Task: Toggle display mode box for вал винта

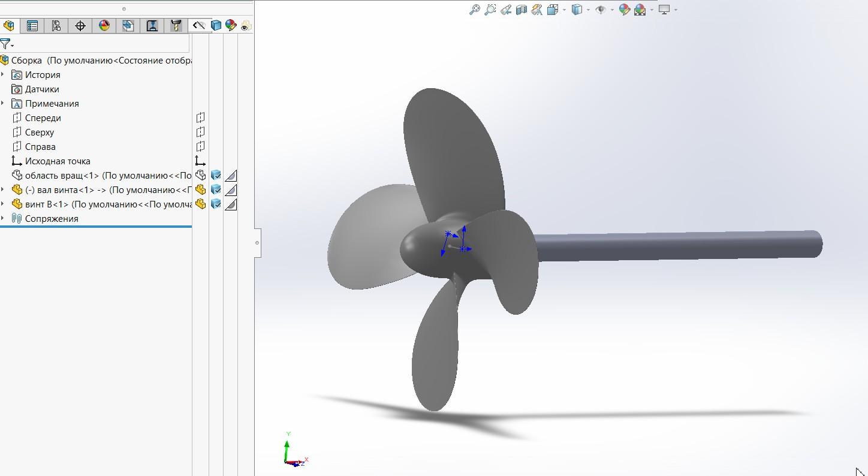Action: coord(216,189)
